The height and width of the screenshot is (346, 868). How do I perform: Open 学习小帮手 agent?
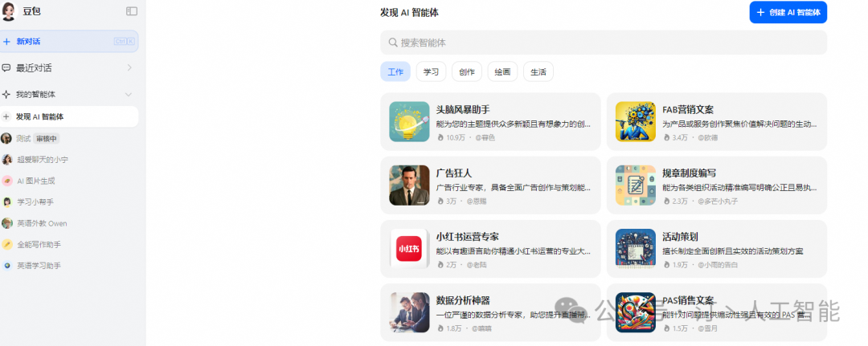coord(35,202)
